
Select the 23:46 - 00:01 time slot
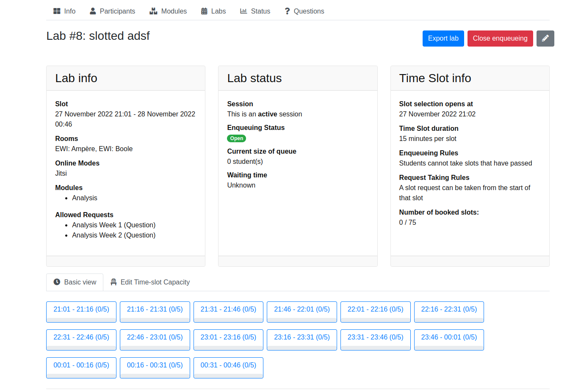[449, 340]
